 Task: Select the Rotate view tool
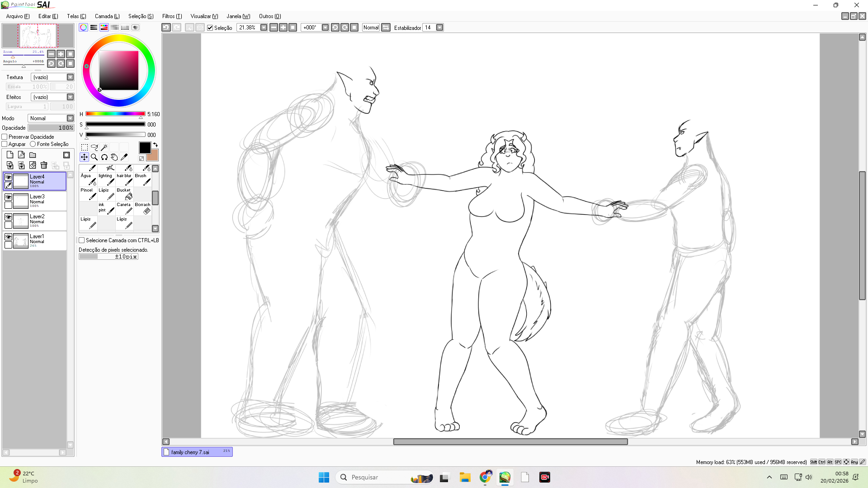[104, 157]
